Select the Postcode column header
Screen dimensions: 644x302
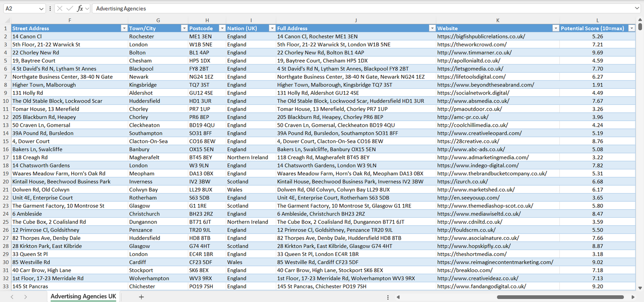(x=207, y=20)
